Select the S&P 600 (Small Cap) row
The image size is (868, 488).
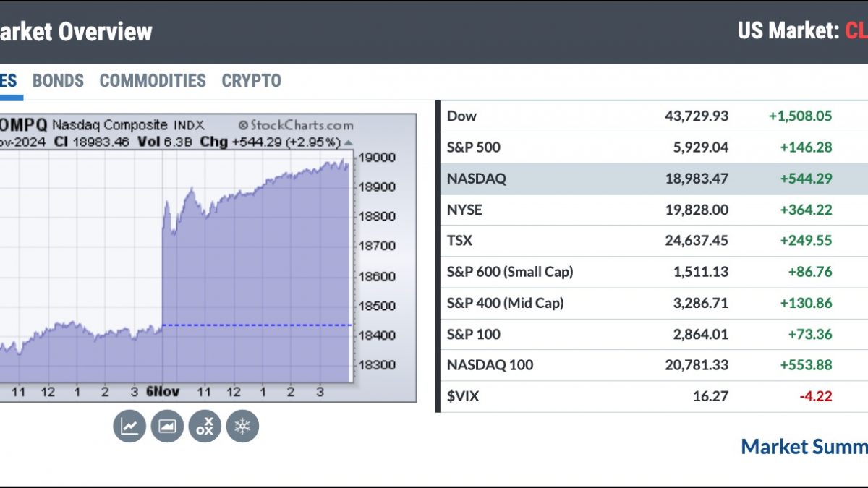[x=654, y=272]
